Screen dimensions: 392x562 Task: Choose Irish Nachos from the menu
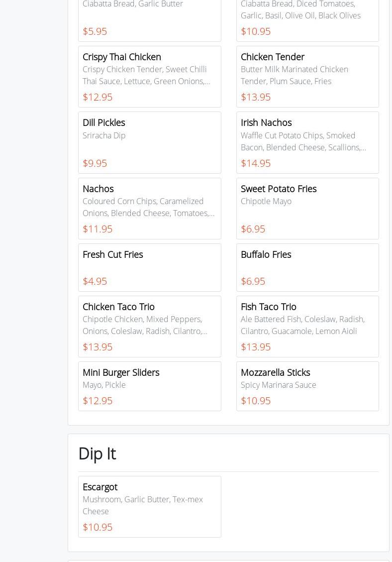(x=307, y=142)
